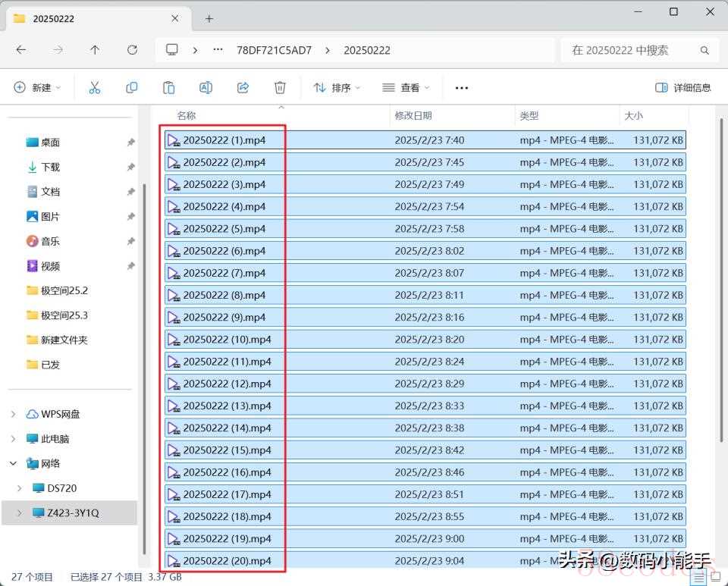This screenshot has width=728, height=586.
Task: Toggle the 详细信息 details pane
Action: pos(682,88)
